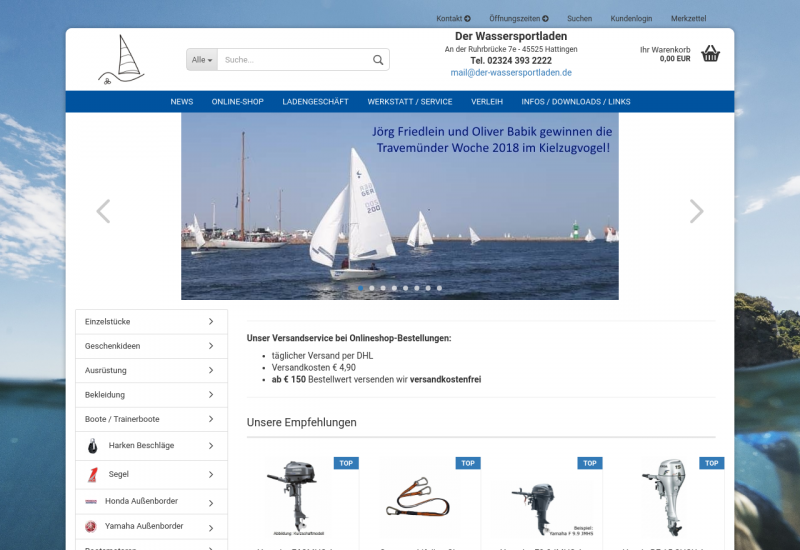Click the red Segel brand icon
This screenshot has height=550, width=800.
91,474
